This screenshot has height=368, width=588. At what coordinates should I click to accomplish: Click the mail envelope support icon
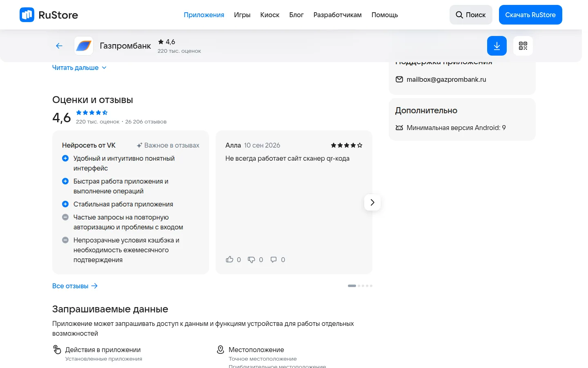click(399, 79)
